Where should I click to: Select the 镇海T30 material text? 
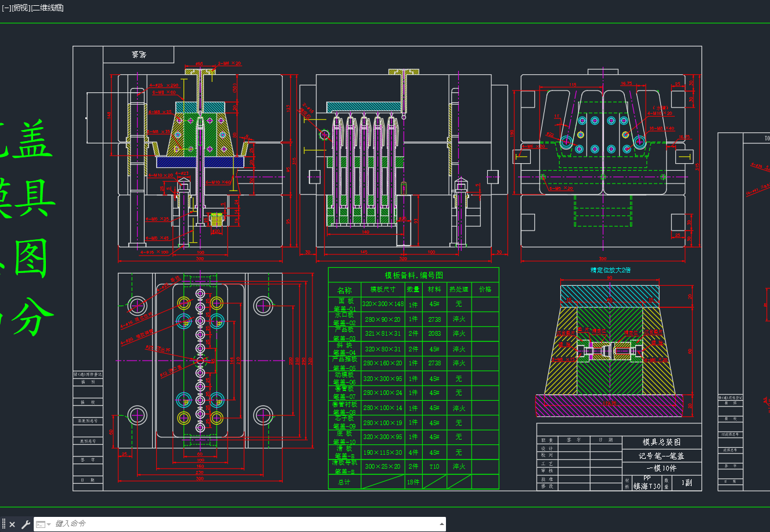[x=647, y=487]
